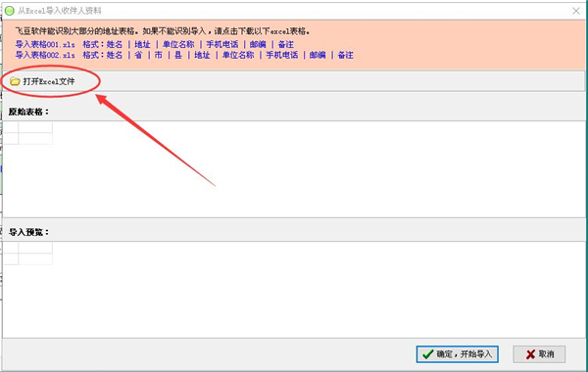Image resolution: width=588 pixels, height=372 pixels.
Task: Click 省 in the 002.xls format line
Action: (x=138, y=55)
